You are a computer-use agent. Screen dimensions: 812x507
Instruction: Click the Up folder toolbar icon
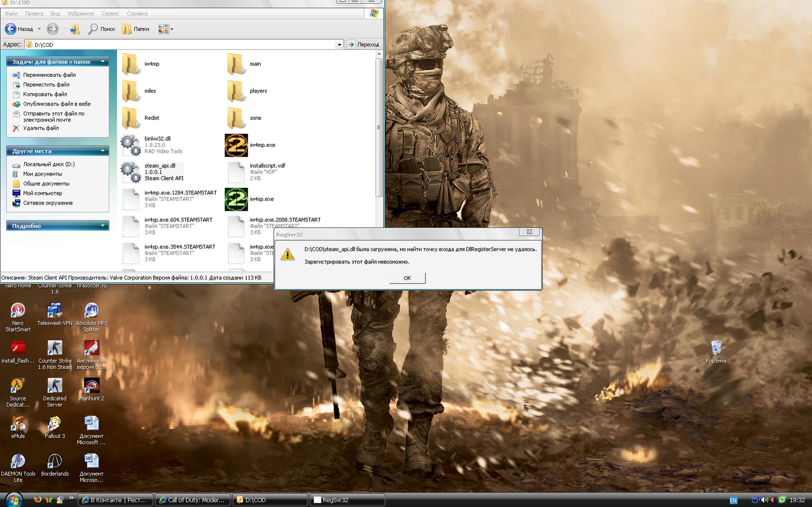tap(74, 29)
